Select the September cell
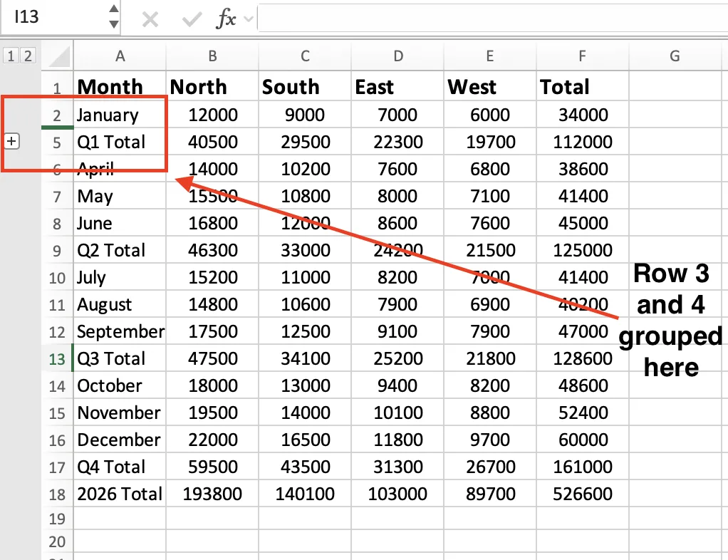This screenshot has width=728, height=560. point(120,331)
